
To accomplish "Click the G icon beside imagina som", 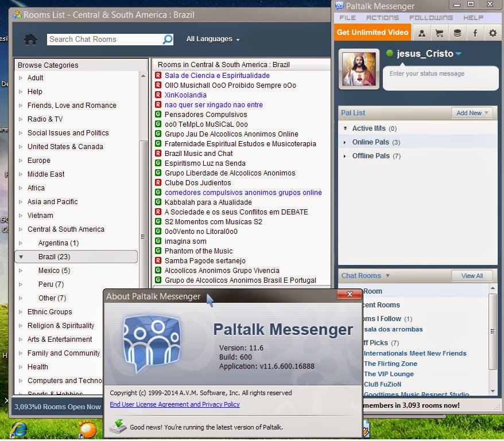I will tap(158, 241).
